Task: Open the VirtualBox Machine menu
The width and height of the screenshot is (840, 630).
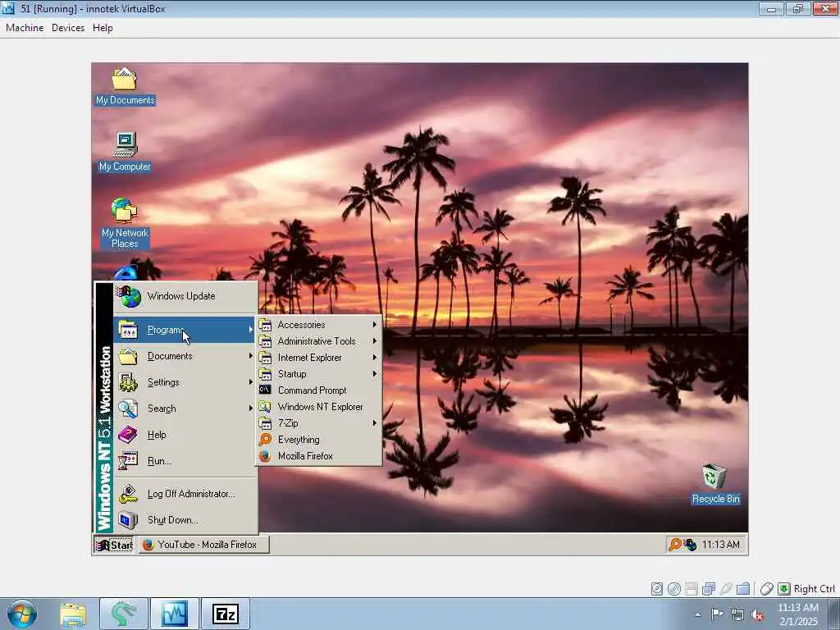Action: tap(25, 28)
